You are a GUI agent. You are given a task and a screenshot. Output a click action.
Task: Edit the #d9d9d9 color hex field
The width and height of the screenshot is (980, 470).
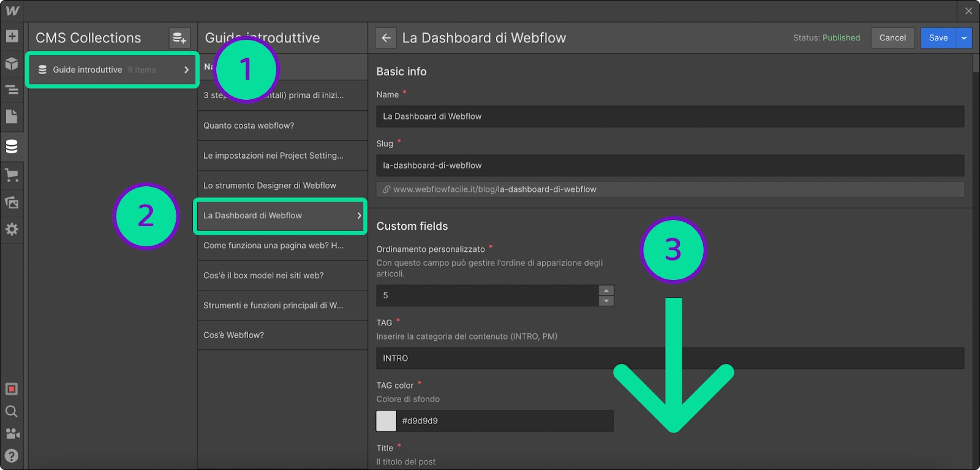[x=505, y=421]
